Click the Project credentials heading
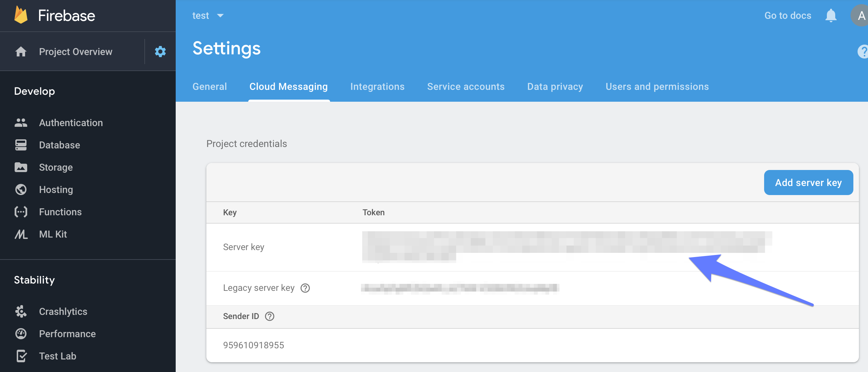868x372 pixels. tap(246, 144)
